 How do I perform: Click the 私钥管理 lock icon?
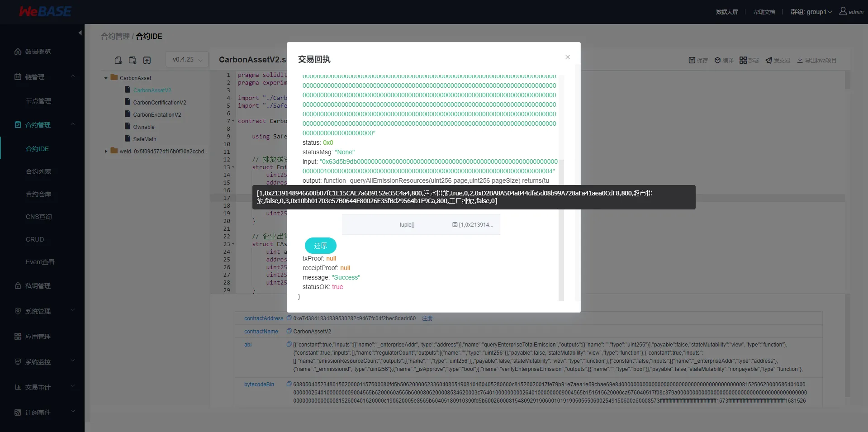(18, 285)
